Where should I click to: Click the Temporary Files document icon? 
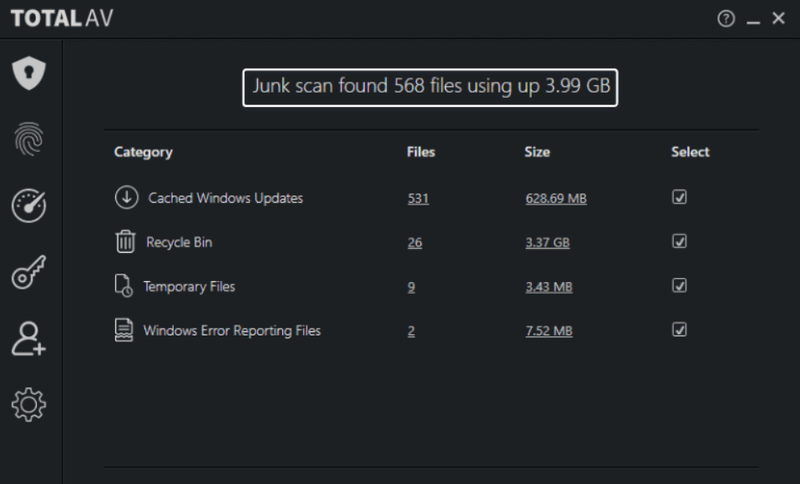tap(125, 287)
